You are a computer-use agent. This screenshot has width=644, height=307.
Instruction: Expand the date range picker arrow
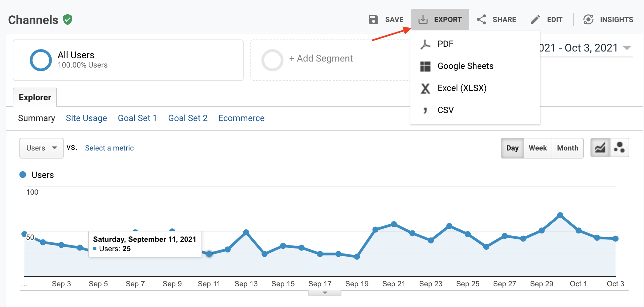(x=627, y=48)
